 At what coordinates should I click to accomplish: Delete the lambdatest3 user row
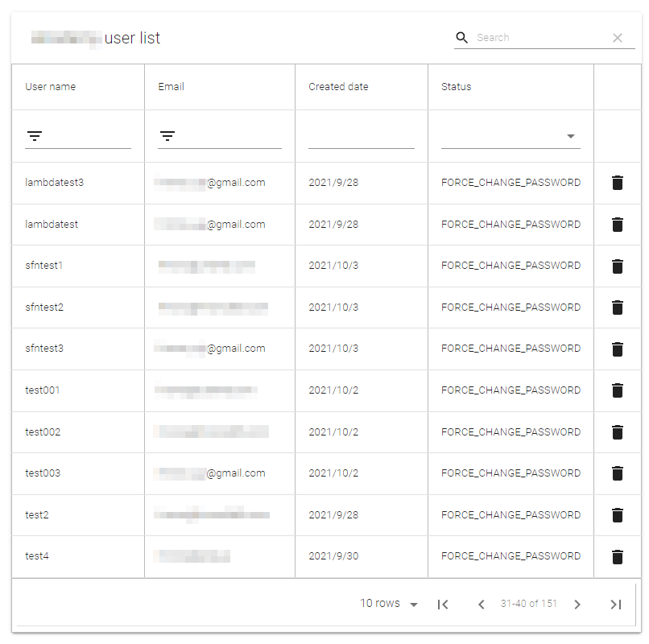pos(618,183)
